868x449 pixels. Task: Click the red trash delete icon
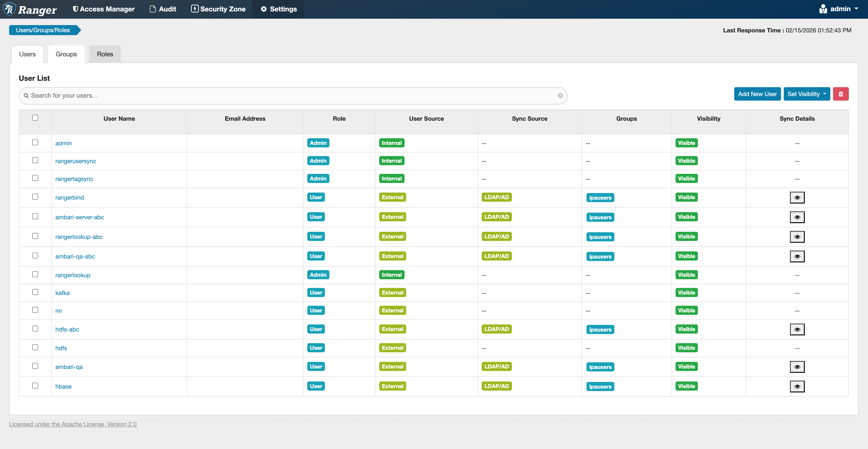coord(840,94)
